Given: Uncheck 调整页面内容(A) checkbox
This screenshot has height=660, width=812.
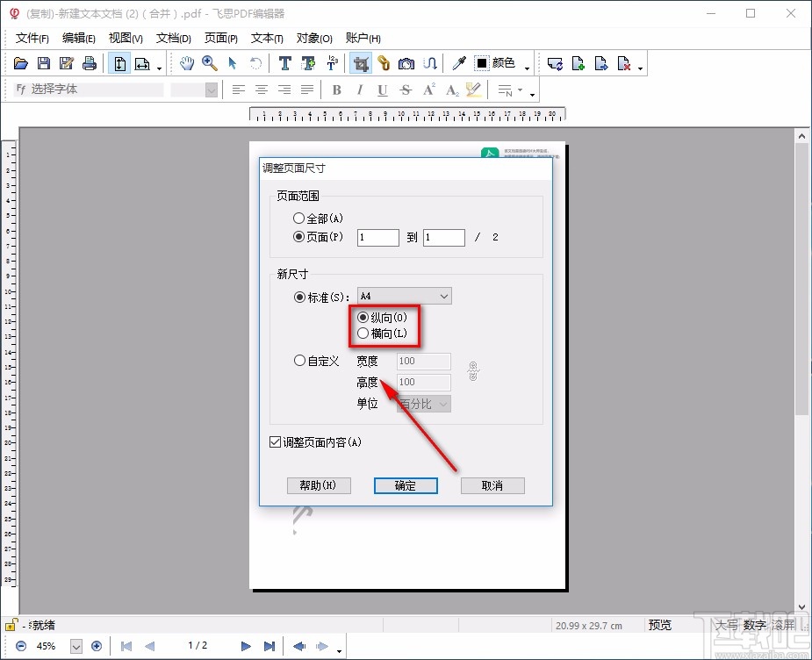Looking at the screenshot, I should click(x=275, y=441).
